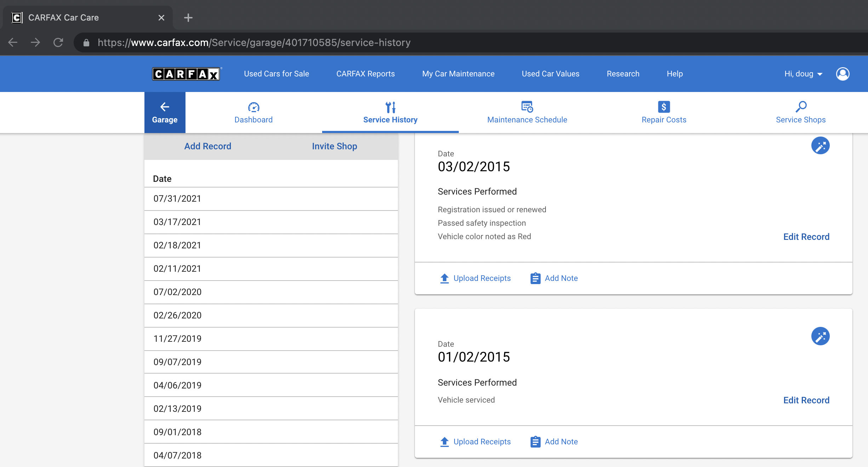Click Upload Receipts for 03/02/2015 record
Viewport: 868px width, 467px height.
click(x=475, y=278)
